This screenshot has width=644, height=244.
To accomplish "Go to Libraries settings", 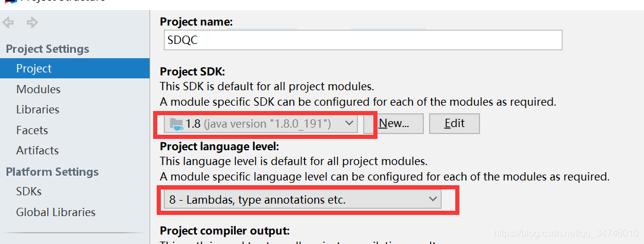I will [37, 110].
